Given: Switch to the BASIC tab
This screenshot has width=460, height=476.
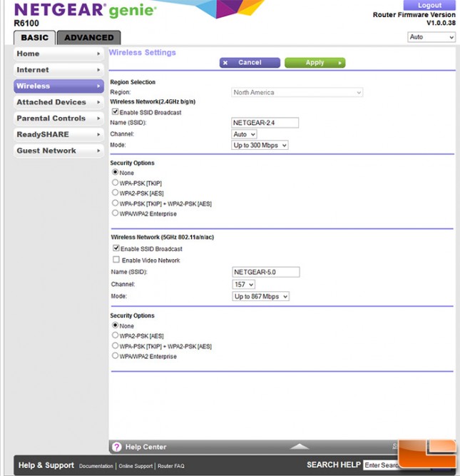Looking at the screenshot, I should (x=35, y=38).
